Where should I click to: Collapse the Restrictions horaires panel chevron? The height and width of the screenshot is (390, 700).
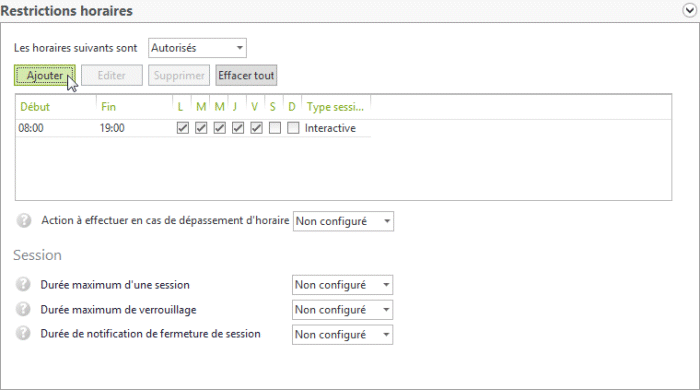690,11
